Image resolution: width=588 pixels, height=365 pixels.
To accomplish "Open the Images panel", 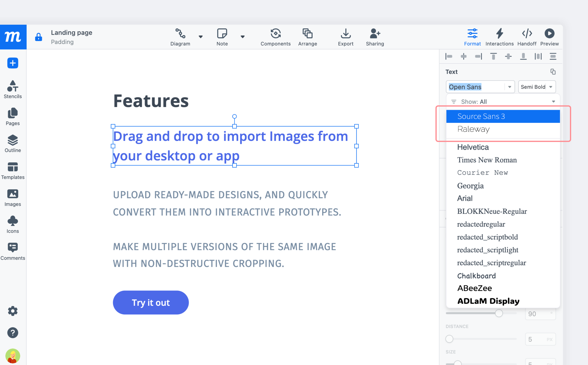I will click(x=13, y=198).
